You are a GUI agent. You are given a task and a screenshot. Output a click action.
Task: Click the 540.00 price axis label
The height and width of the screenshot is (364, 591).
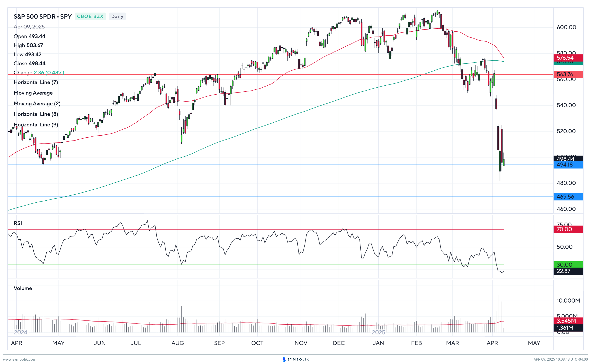click(x=566, y=105)
